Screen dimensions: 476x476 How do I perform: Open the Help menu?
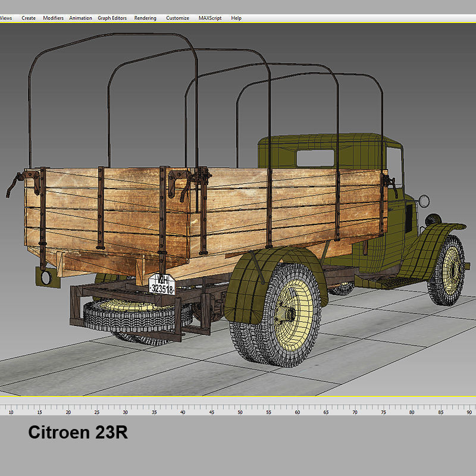[x=236, y=18]
